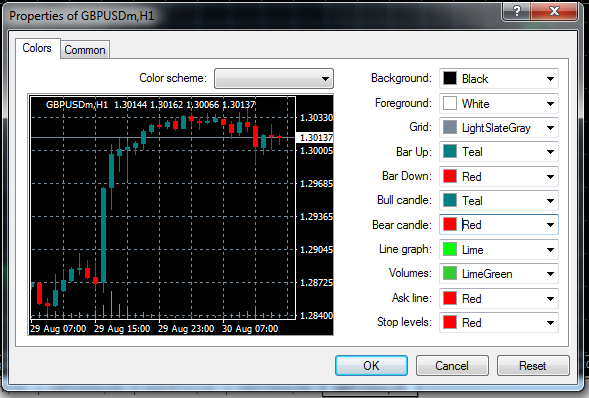Expand the Stop levels color dropdown arrow
Viewport: 589px width, 398px height.
(x=550, y=323)
